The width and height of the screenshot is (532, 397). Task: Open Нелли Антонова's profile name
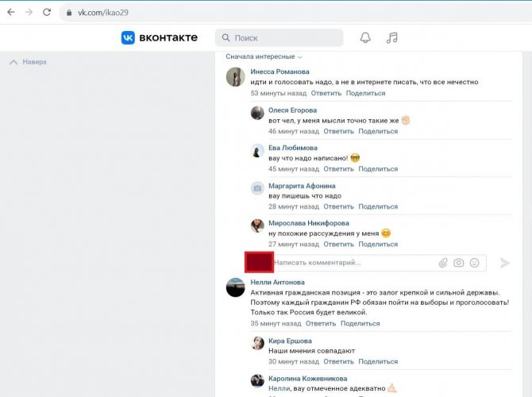(x=277, y=282)
